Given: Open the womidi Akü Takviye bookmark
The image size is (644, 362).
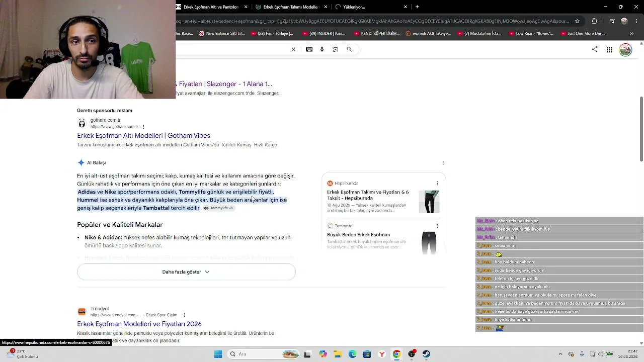Looking at the screenshot, I should click(x=428, y=34).
